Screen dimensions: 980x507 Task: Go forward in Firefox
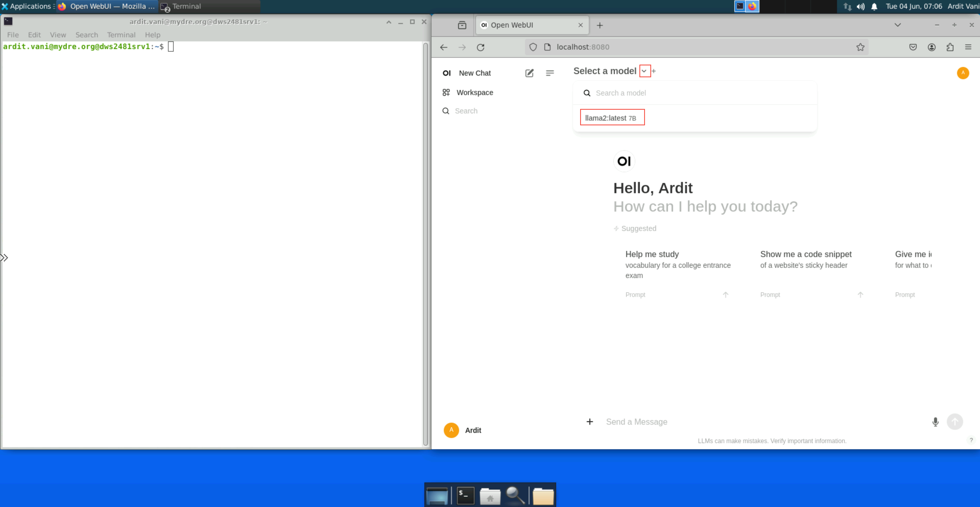pos(462,47)
